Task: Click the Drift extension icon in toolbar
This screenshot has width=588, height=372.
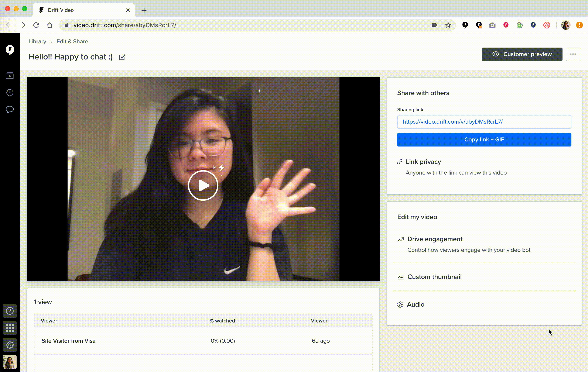Action: pyautogui.click(x=465, y=25)
